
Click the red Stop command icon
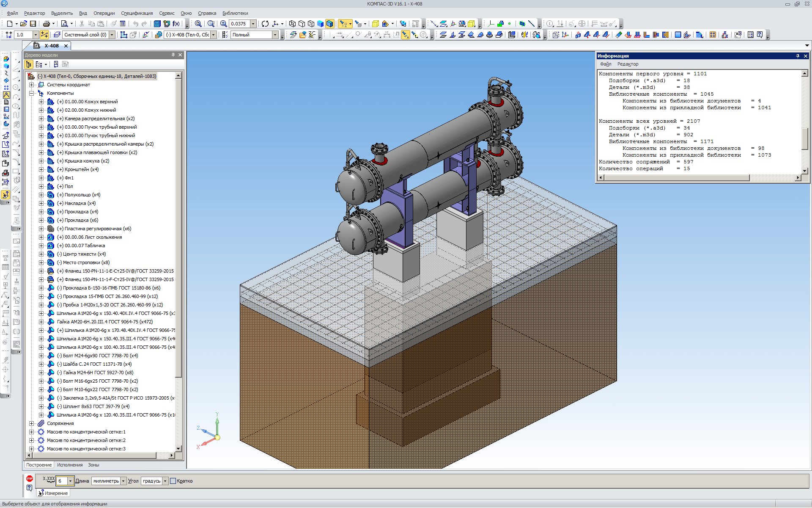point(29,478)
